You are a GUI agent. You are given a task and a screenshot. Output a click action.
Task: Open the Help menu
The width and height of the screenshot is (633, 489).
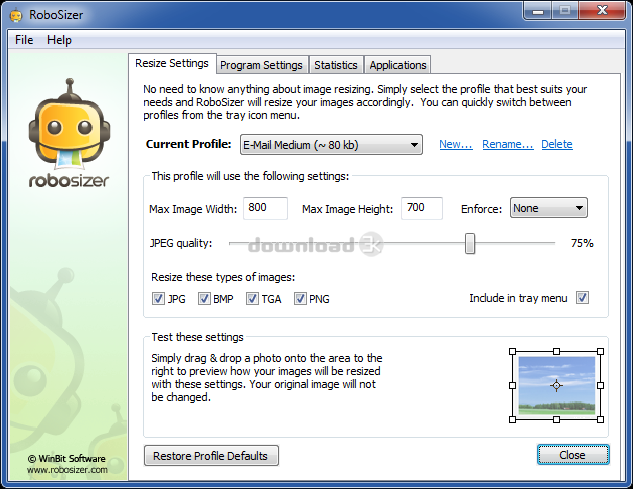[x=59, y=40]
